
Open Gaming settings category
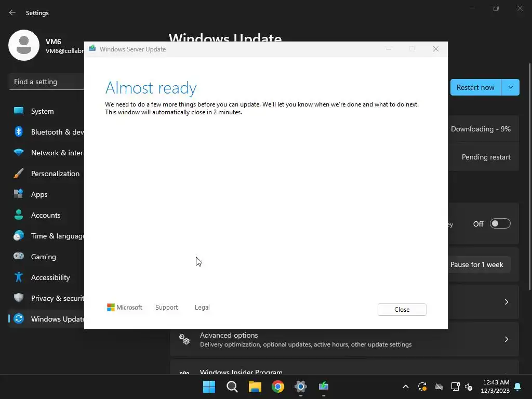(46, 257)
